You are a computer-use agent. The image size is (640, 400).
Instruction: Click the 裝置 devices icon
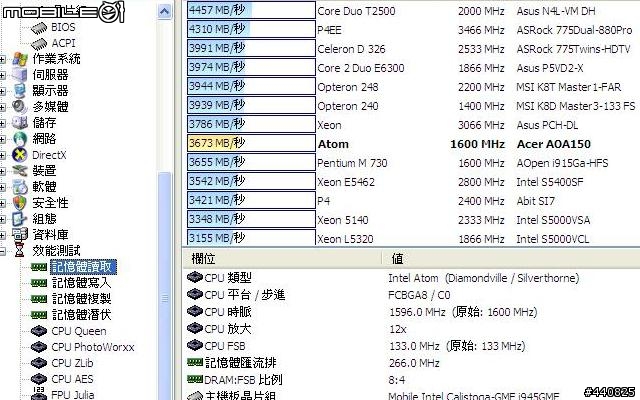coord(20,171)
